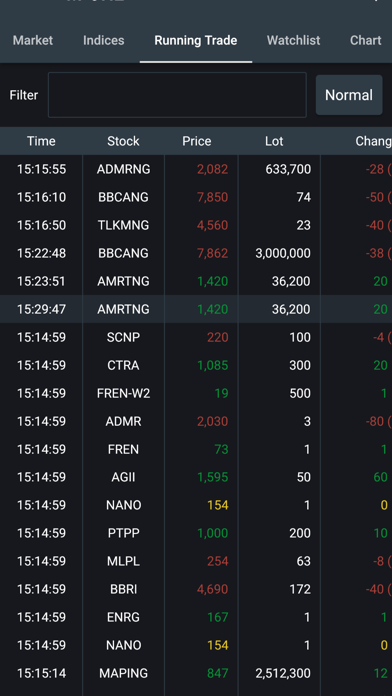
Task: Click the Lot column header
Action: click(x=274, y=141)
